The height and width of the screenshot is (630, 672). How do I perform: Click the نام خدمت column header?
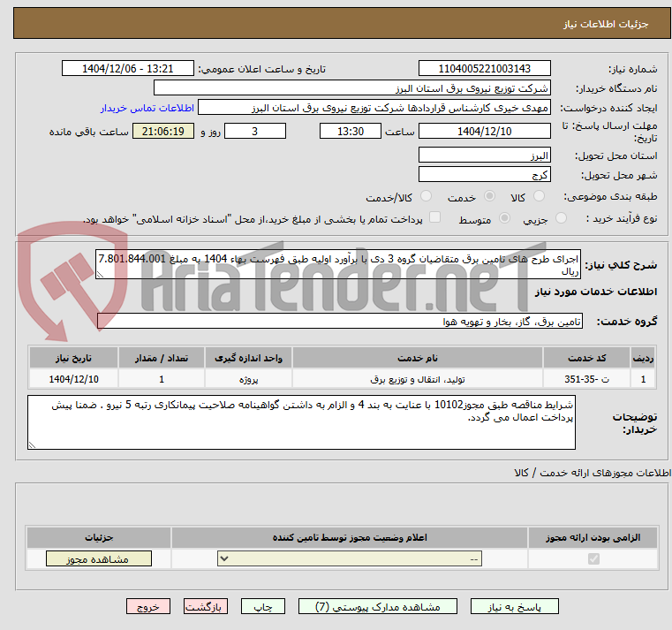[418, 358]
